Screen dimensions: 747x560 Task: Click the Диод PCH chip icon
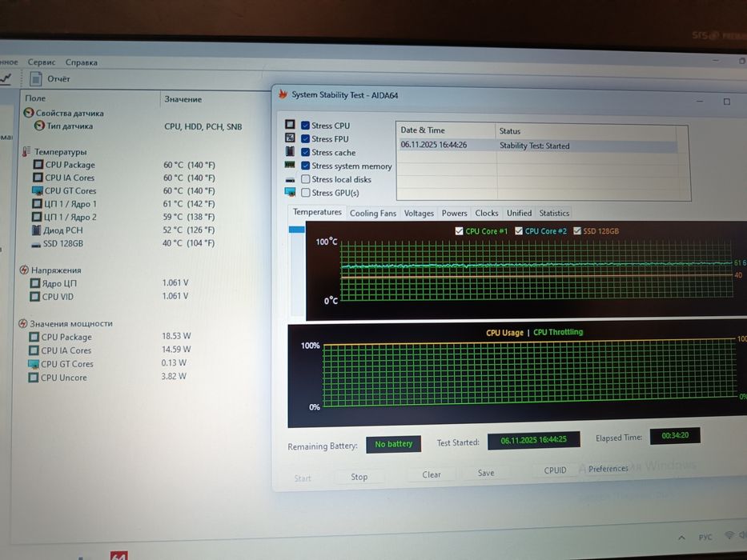[36, 230]
